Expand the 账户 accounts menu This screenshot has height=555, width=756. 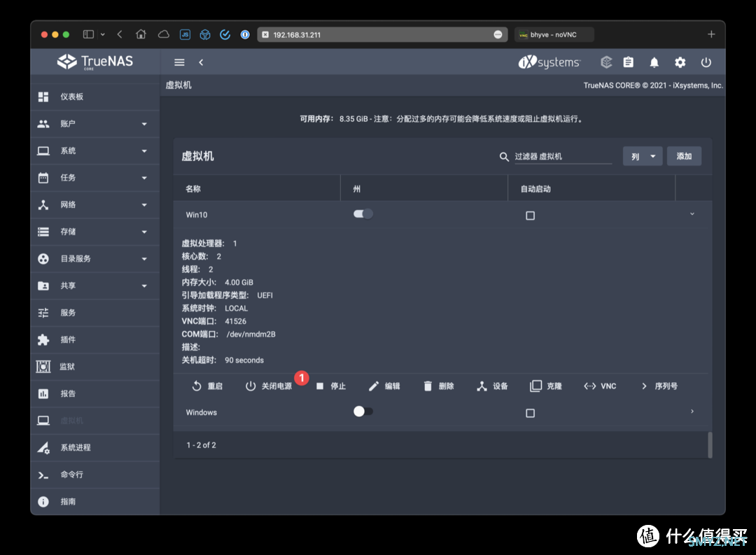pos(94,124)
